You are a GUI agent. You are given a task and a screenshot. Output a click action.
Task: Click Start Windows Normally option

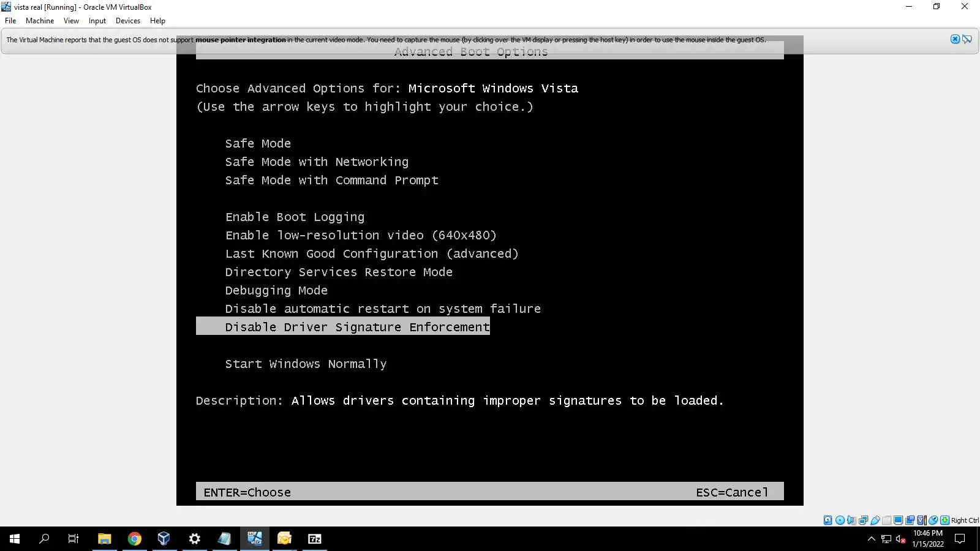click(306, 364)
